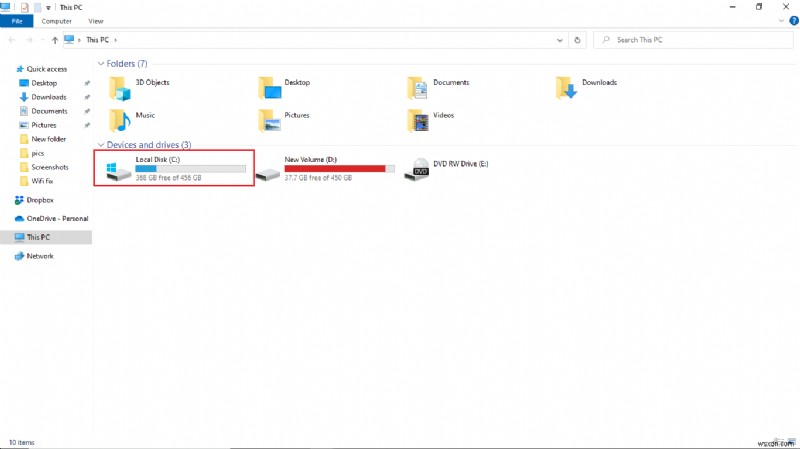
Task: Click the pin icon next to Documents
Action: (x=87, y=111)
